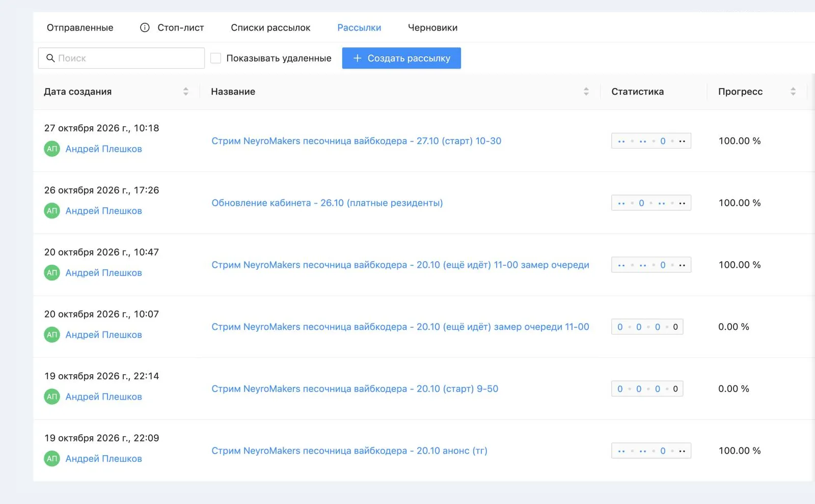Click Андрей Плешков in the 27 октября row
815x504 pixels.
(104, 149)
